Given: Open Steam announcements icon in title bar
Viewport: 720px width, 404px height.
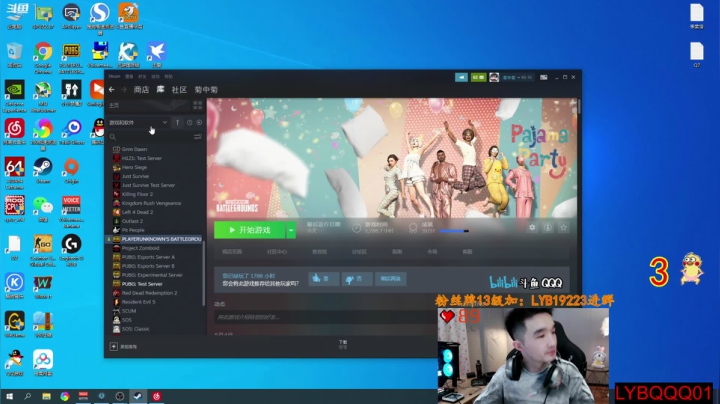Looking at the screenshot, I should [x=461, y=77].
